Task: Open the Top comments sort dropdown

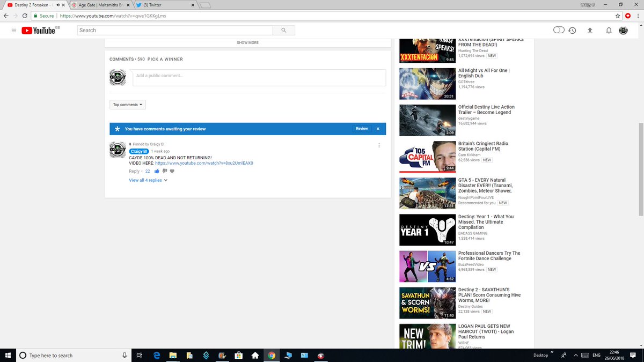Action: pyautogui.click(x=128, y=105)
